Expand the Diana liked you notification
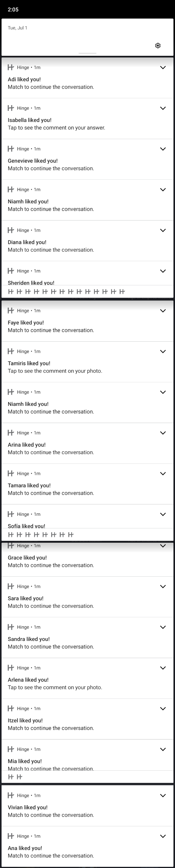This screenshot has width=175, height=868. click(163, 230)
